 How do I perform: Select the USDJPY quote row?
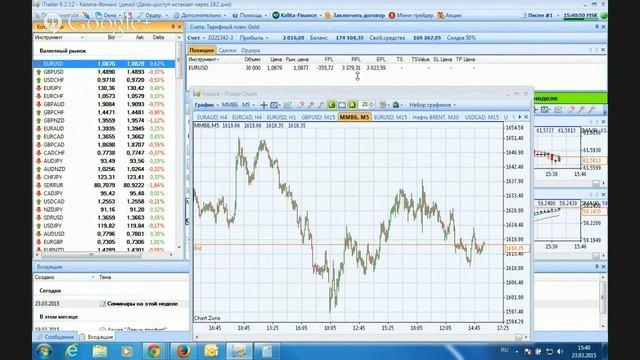(x=104, y=225)
